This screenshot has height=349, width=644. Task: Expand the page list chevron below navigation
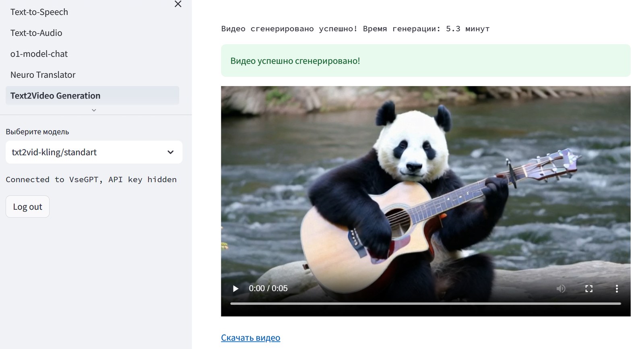[x=94, y=110]
